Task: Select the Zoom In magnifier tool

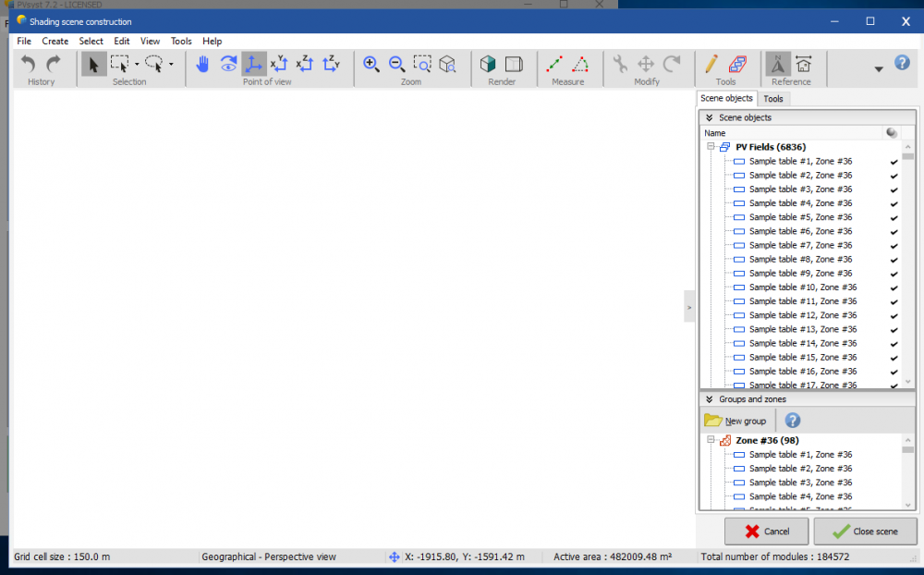Action: point(371,64)
